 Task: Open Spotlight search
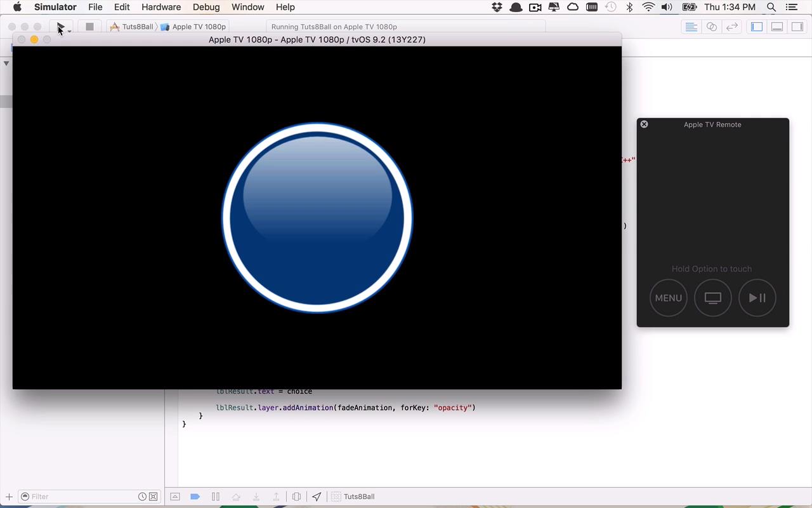click(x=771, y=7)
